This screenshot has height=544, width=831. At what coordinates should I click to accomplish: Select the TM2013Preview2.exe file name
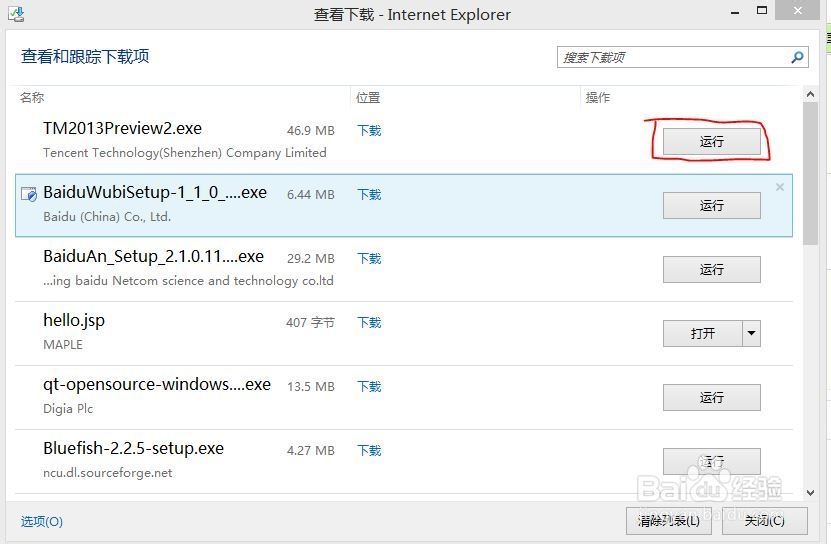[x=122, y=128]
